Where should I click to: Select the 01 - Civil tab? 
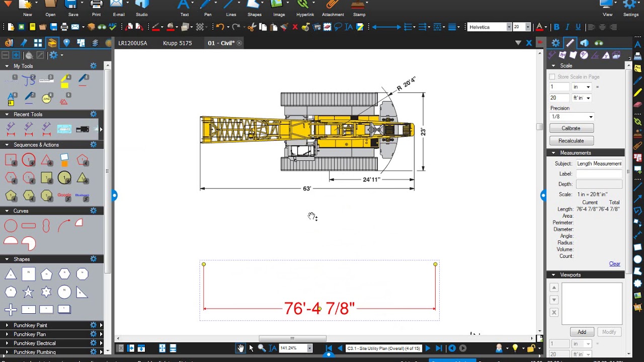pos(221,43)
